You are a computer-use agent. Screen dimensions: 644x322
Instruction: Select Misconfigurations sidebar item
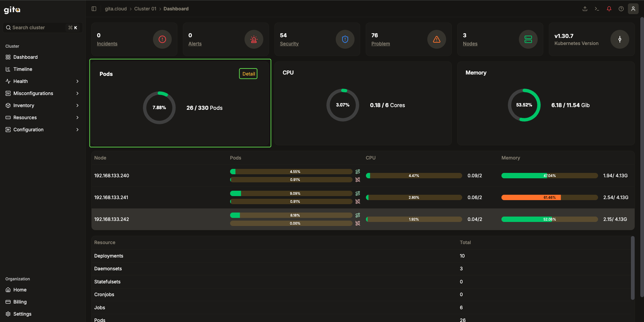coord(43,93)
